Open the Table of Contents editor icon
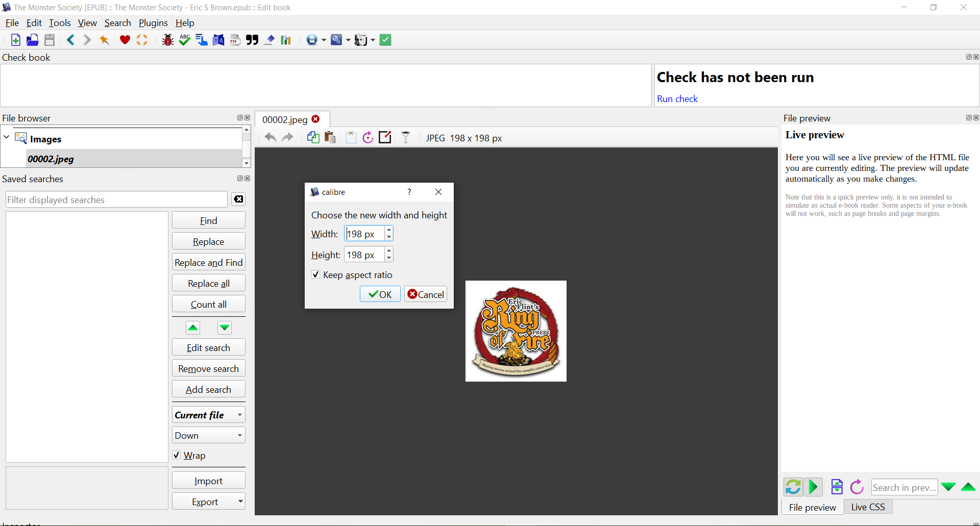This screenshot has height=526, width=980. point(202,40)
